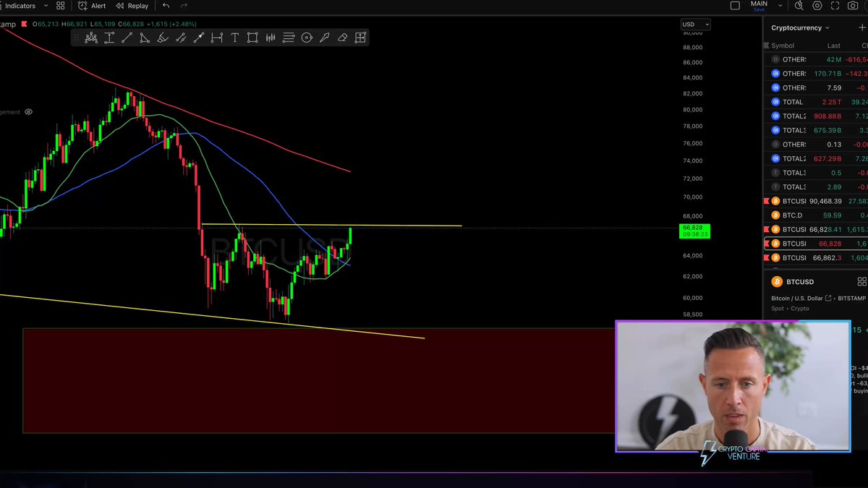This screenshot has width=868, height=488.
Task: Undo the last chart action
Action: (166, 6)
